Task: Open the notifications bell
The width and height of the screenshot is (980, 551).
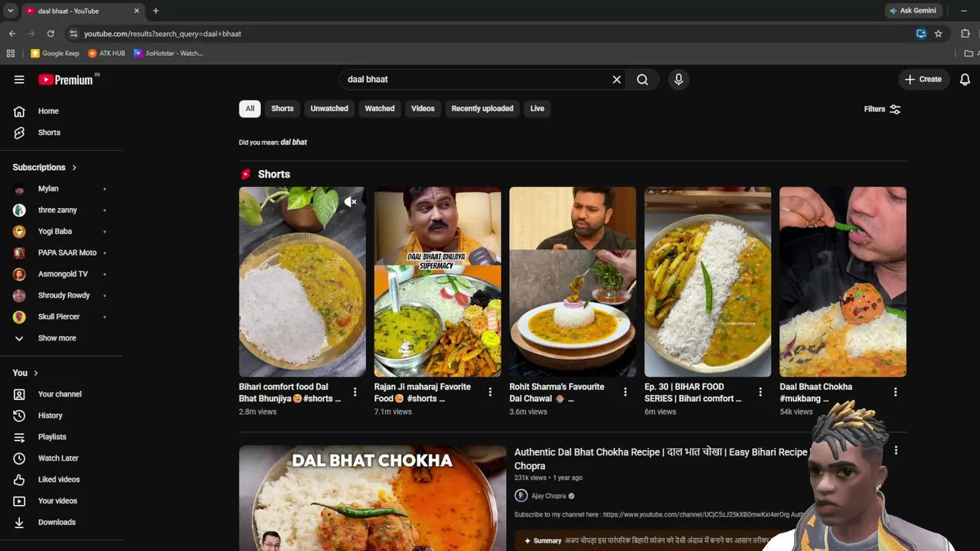Action: point(965,80)
